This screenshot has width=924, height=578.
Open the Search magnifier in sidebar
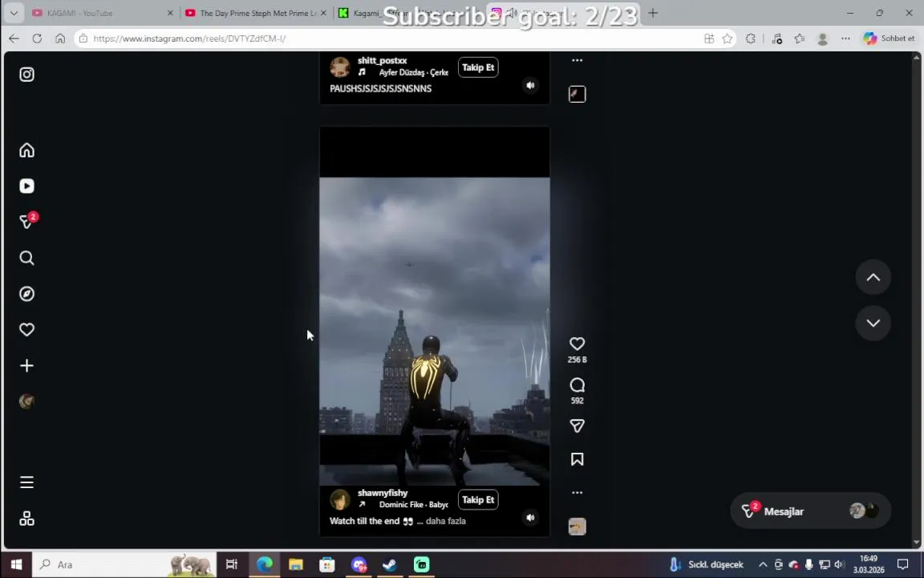coord(26,258)
